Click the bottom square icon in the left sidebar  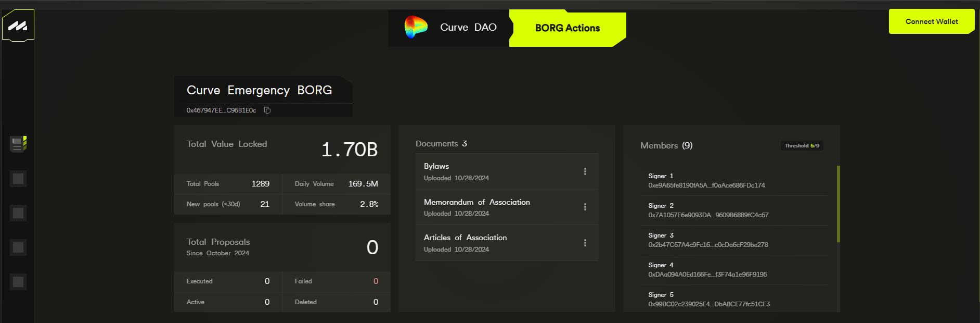18,282
